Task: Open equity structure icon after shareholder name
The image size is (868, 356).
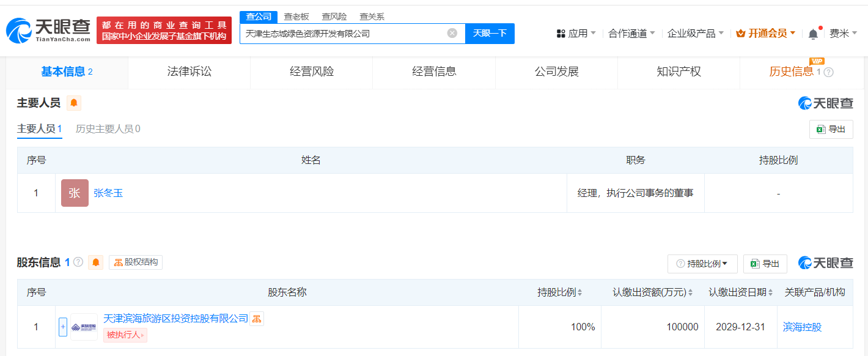Action: point(257,319)
